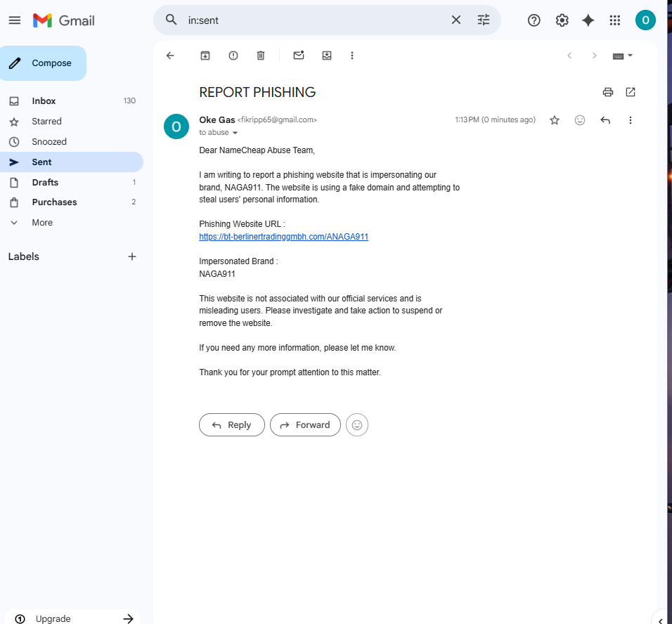The height and width of the screenshot is (624, 672).
Task: Open email in new window
Action: pos(631,92)
